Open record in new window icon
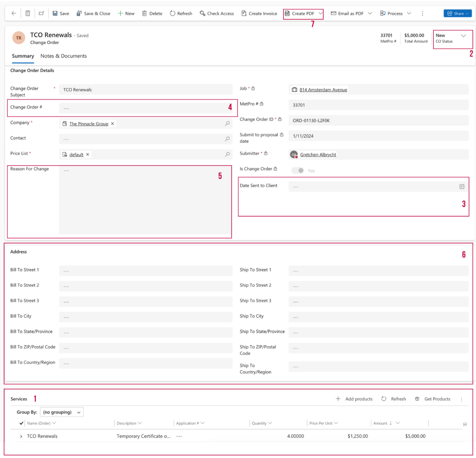This screenshot has height=458, width=476. coord(41,13)
